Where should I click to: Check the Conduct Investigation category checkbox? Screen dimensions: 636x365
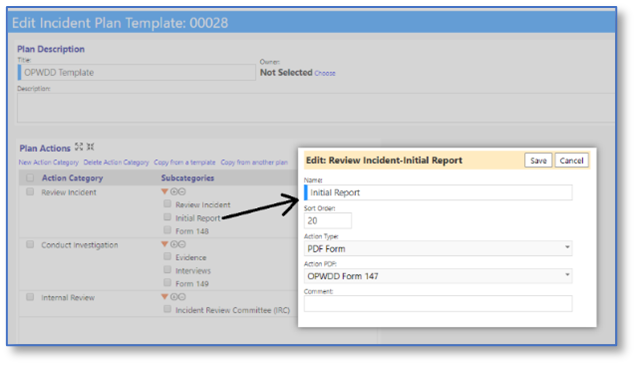[30, 244]
